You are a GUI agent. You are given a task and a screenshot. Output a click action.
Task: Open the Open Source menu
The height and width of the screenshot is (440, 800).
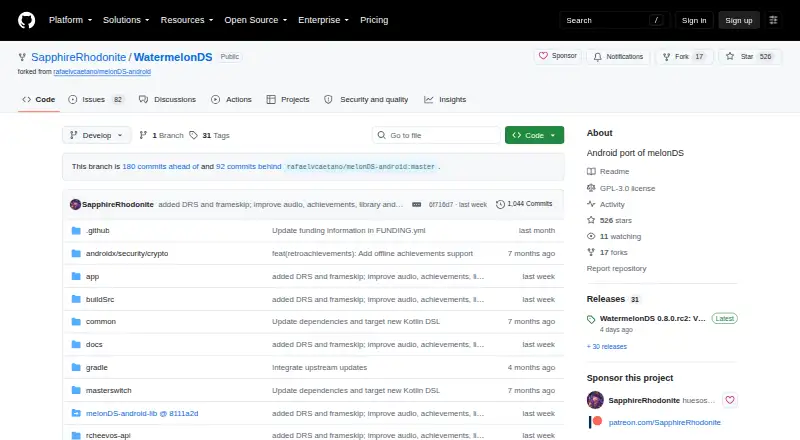pyautogui.click(x=256, y=20)
